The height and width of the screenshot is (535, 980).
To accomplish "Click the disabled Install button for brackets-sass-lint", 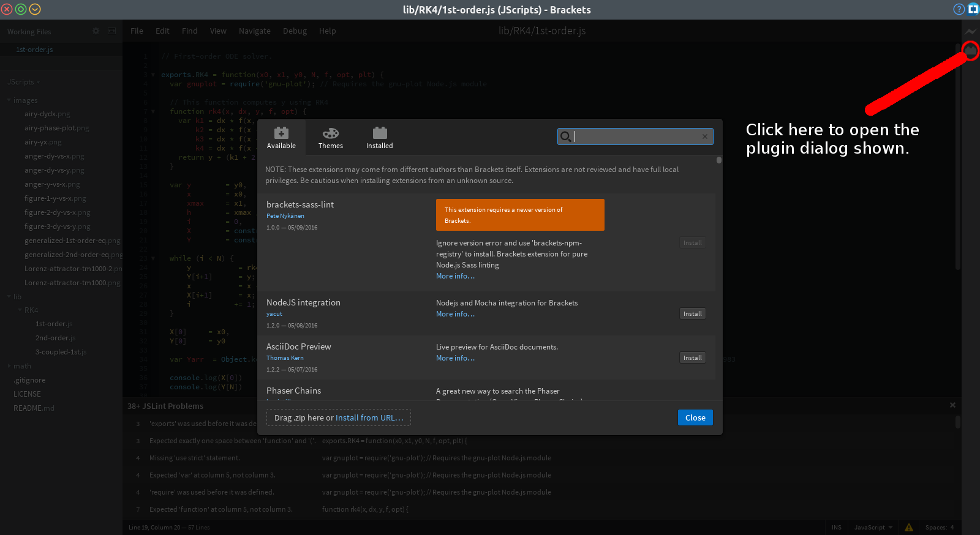I will (693, 242).
